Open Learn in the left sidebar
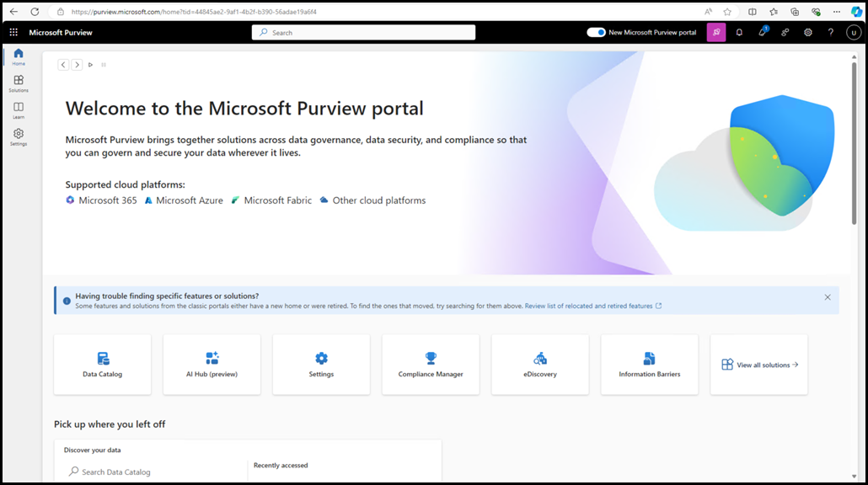 [x=19, y=110]
